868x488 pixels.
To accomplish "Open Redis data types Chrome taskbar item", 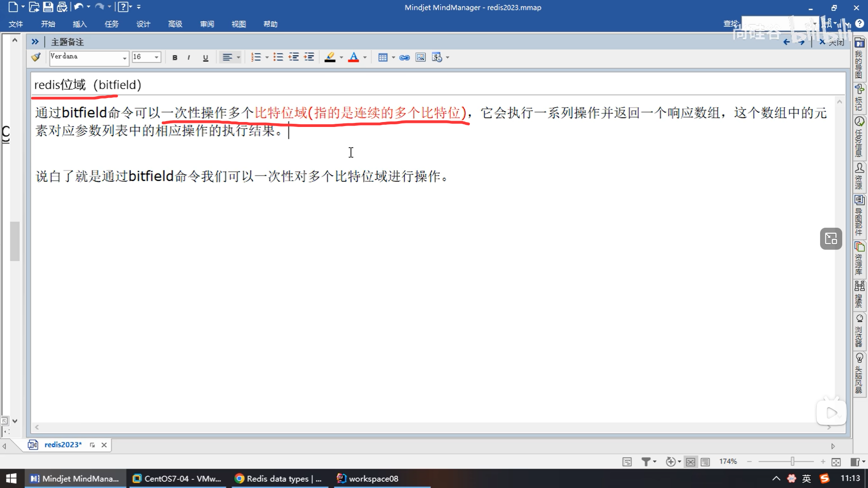I will click(278, 479).
